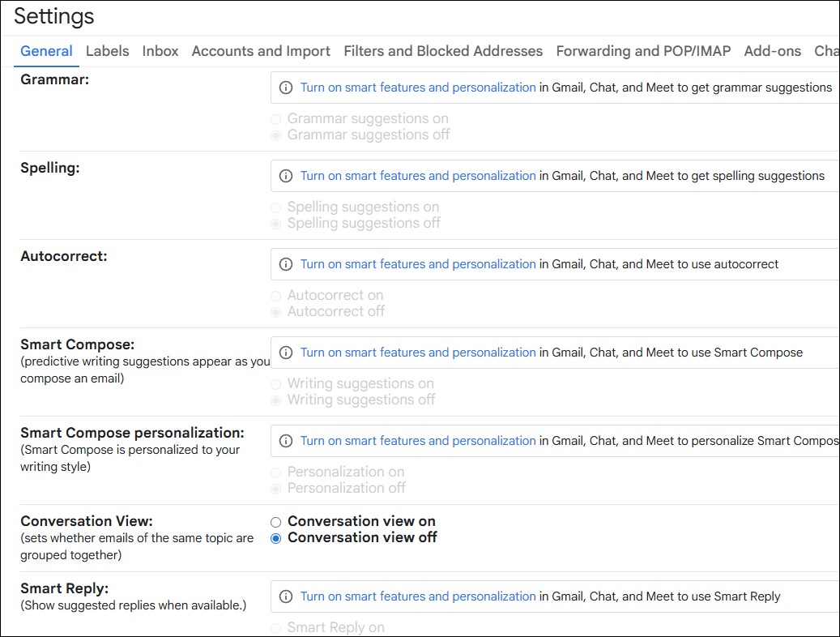840x637 pixels.
Task: Click the Settings page heading
Action: [53, 17]
